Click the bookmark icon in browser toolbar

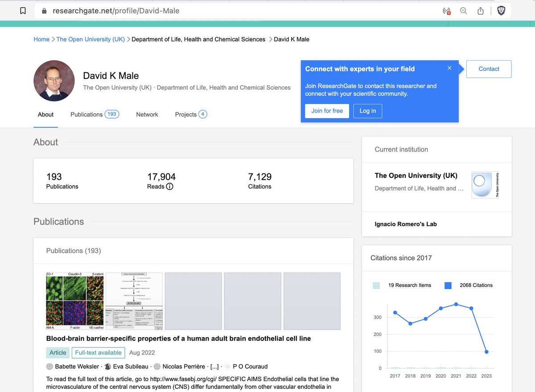[23, 11]
